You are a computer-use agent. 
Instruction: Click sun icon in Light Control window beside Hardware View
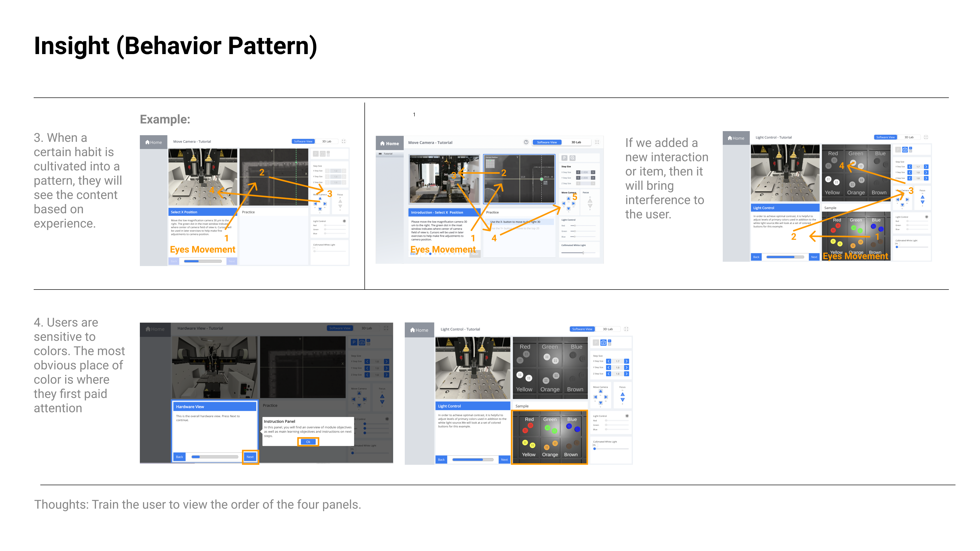point(627,416)
